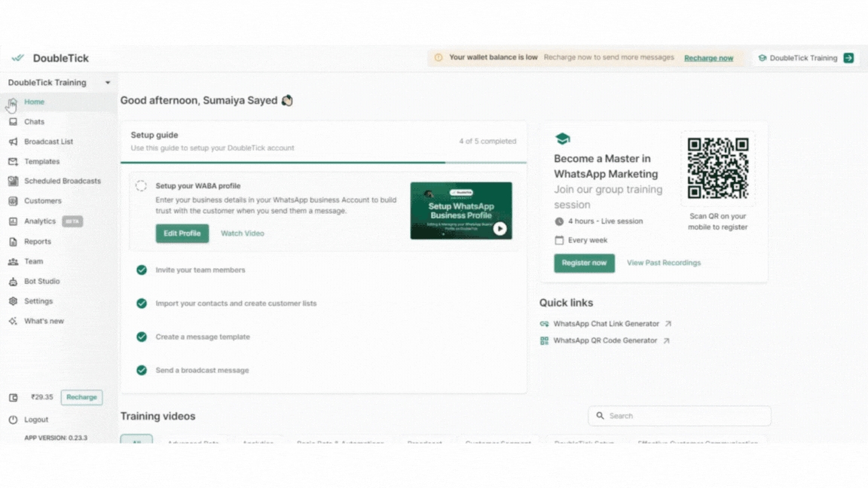
Task: Expand the DoubleTick Training workspace dropdown
Action: 108,83
